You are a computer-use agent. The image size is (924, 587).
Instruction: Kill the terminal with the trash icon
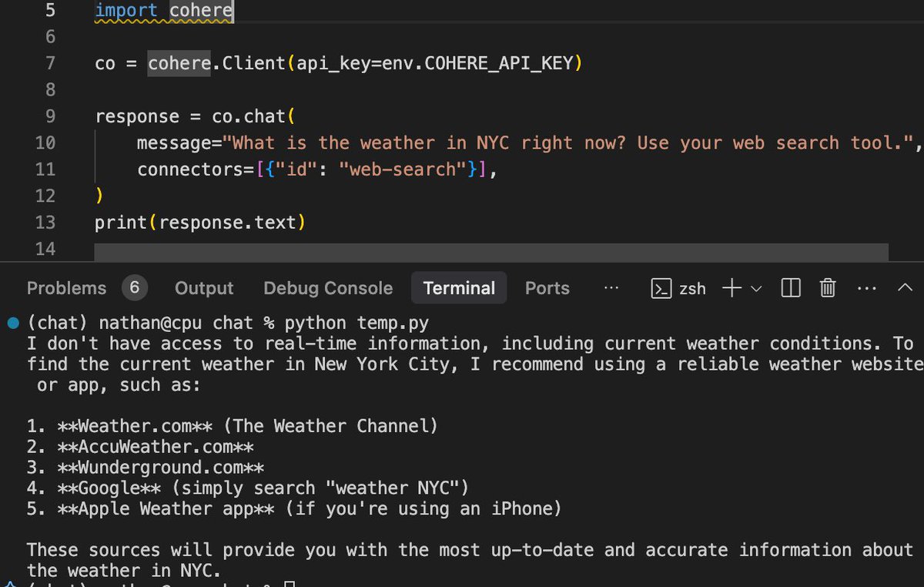[x=828, y=288]
